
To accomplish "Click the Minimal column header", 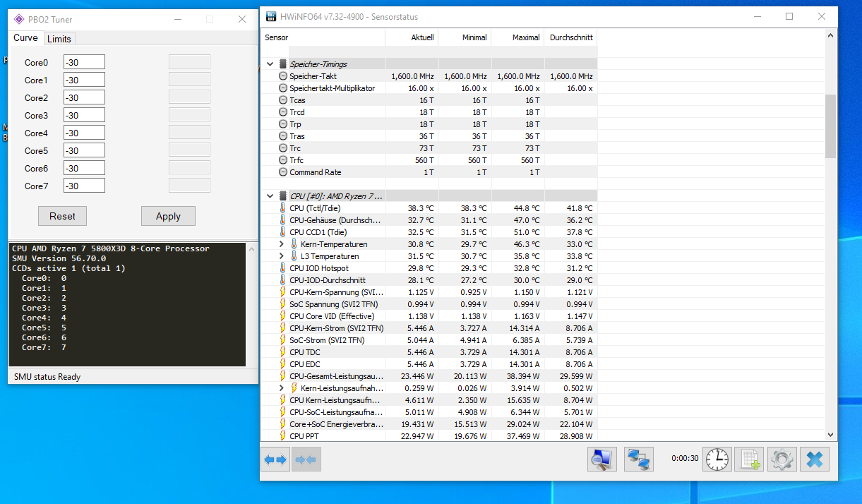I will [465, 37].
